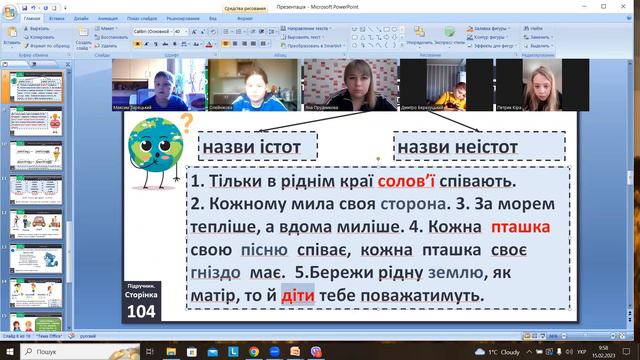Clear all text formatting
This screenshot has width=640, height=360.
(213, 31)
